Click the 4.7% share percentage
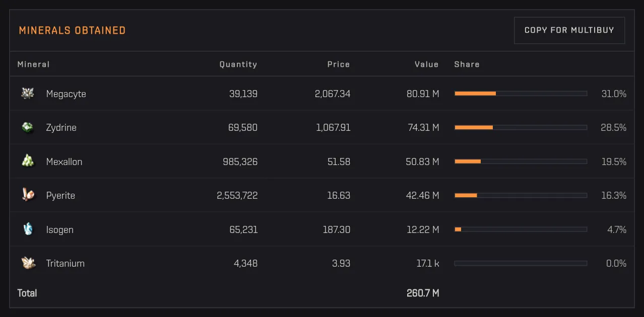 click(x=617, y=229)
